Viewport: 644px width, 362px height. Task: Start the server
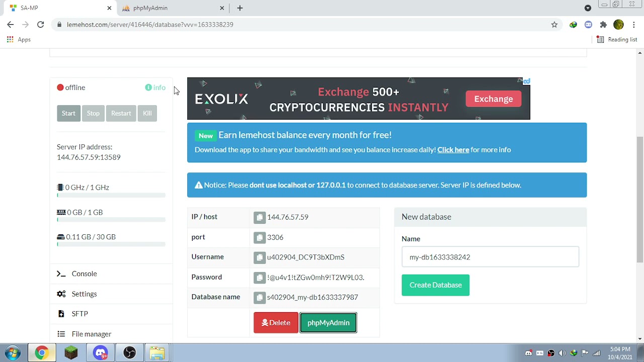68,113
